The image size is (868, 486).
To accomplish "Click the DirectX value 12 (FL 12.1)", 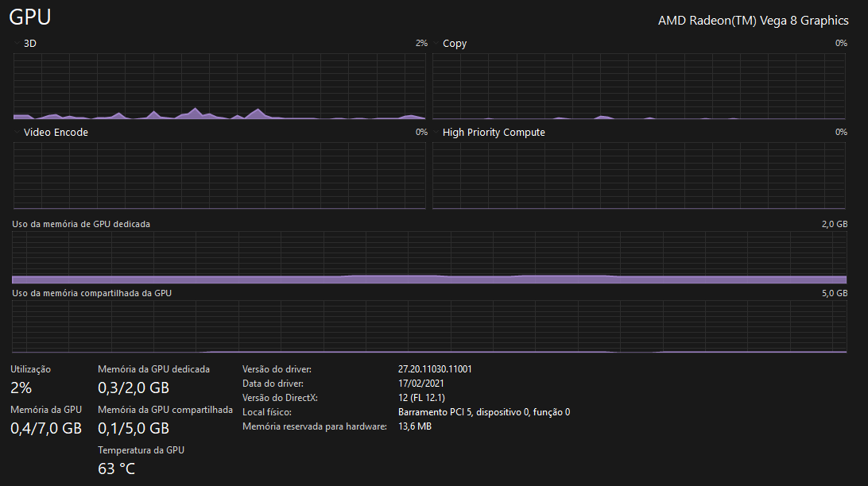I will [421, 398].
